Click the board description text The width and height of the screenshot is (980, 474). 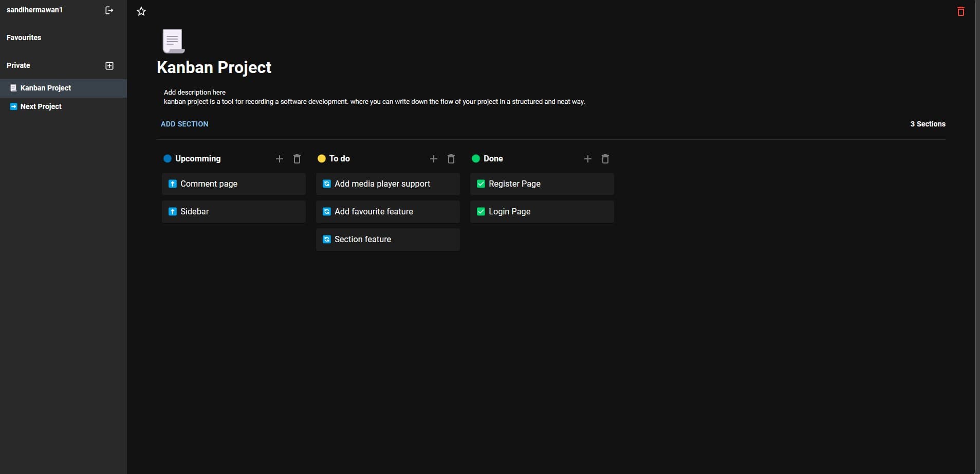tap(374, 102)
